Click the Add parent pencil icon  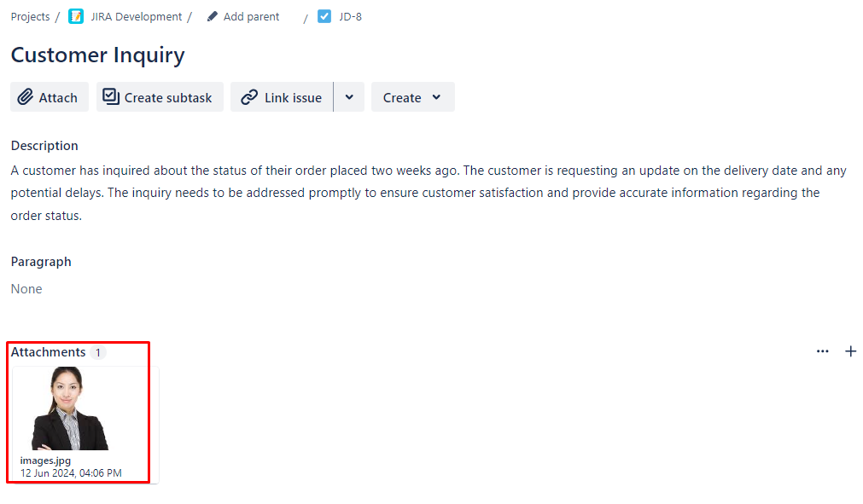(x=212, y=16)
